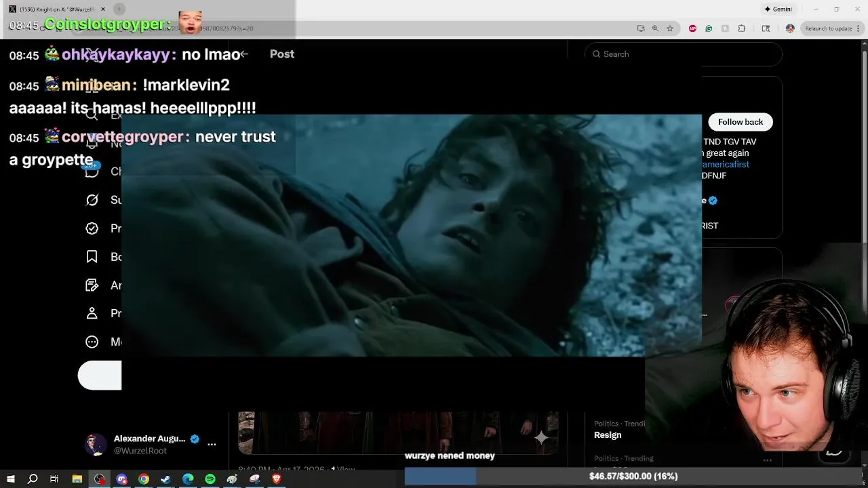Open File Explorer from the taskbar
868x488 pixels.
(x=77, y=479)
